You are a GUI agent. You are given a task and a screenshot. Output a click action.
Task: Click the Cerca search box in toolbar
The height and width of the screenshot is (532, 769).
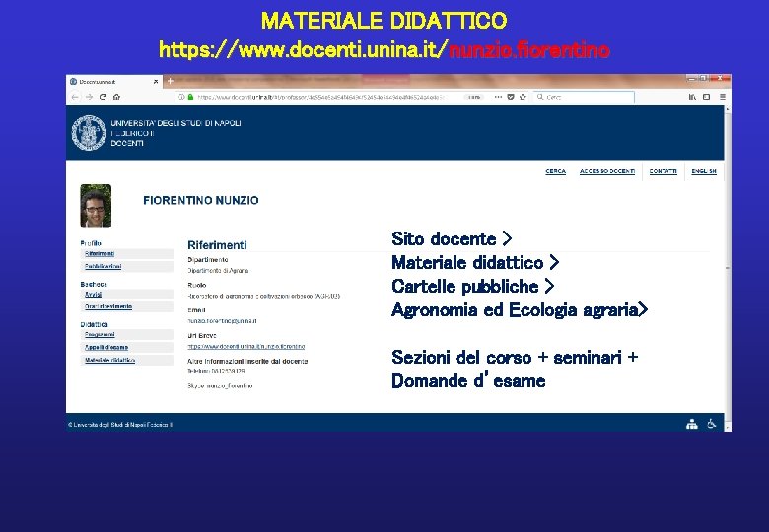(x=584, y=97)
